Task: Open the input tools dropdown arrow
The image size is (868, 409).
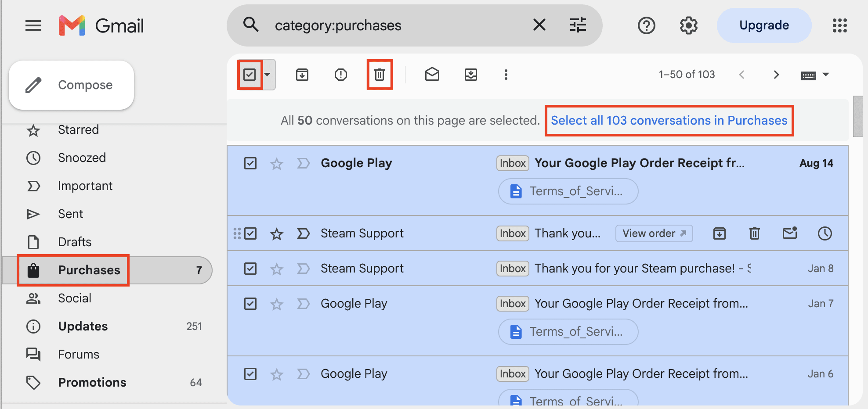Action: pos(826,75)
